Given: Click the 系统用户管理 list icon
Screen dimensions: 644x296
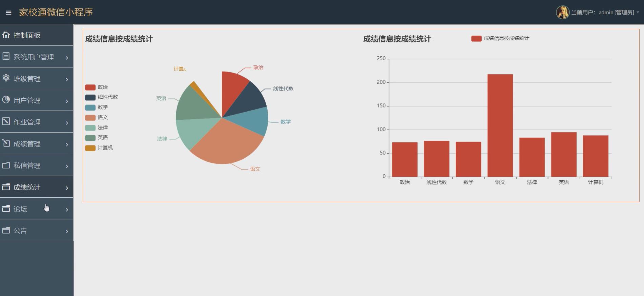Looking at the screenshot, I should point(6,56).
